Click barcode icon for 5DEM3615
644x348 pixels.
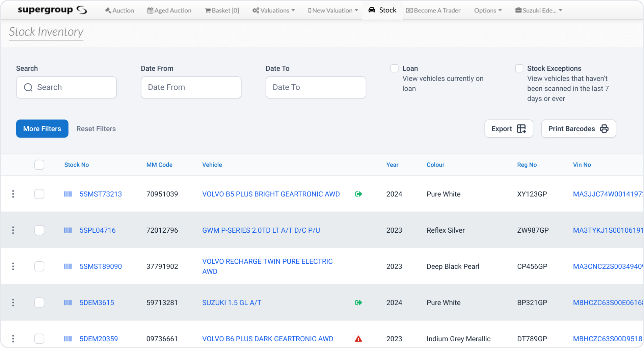pos(68,302)
